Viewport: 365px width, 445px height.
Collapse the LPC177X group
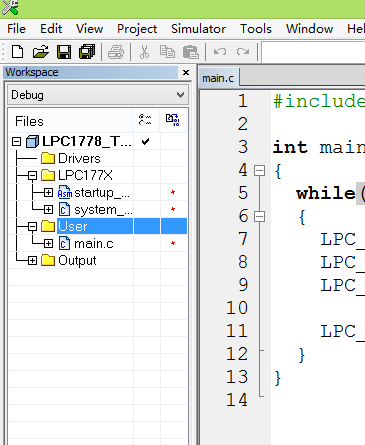click(32, 175)
